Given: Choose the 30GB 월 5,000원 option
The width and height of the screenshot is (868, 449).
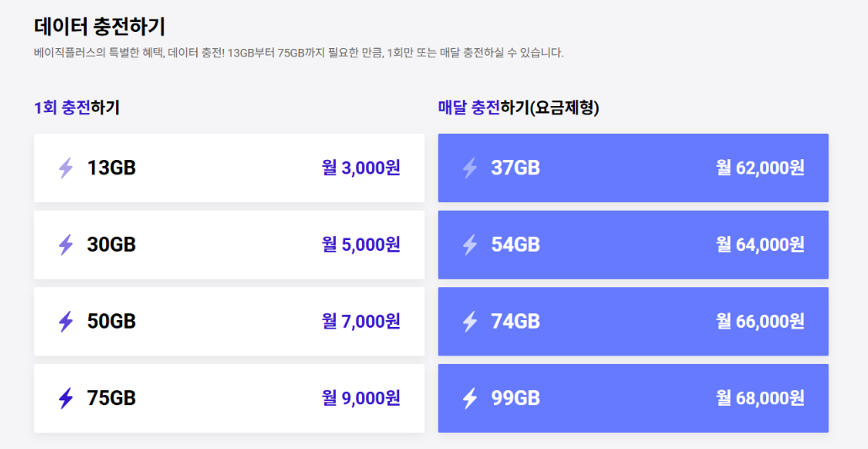Looking at the screenshot, I should (x=229, y=244).
